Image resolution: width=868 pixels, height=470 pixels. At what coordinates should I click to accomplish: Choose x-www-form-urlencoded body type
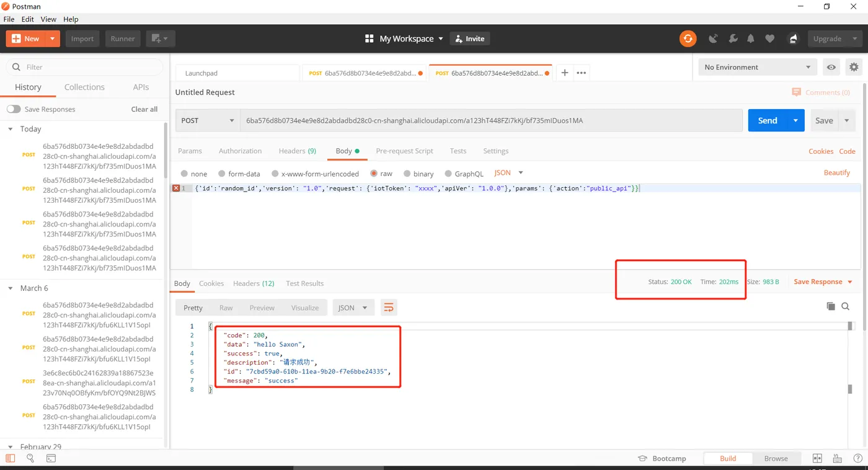click(275, 174)
